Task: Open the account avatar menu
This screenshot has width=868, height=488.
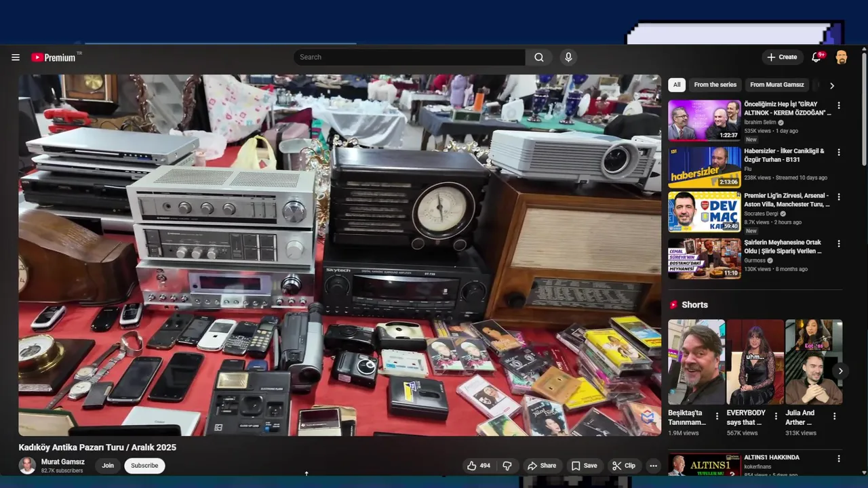Action: (x=842, y=58)
